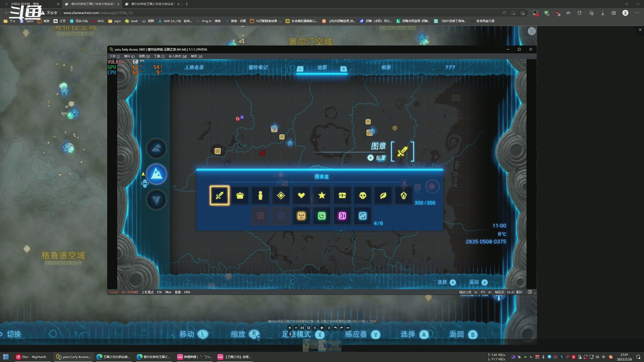The height and width of the screenshot is (362, 644).
Task: Open Windows Start menu
Action: pyautogui.click(x=6, y=357)
